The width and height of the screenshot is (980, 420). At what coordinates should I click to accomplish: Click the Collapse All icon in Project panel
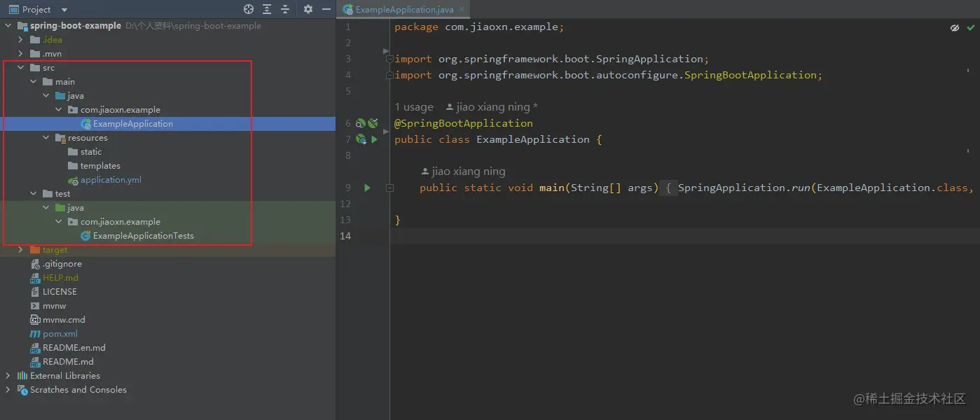[x=285, y=9]
